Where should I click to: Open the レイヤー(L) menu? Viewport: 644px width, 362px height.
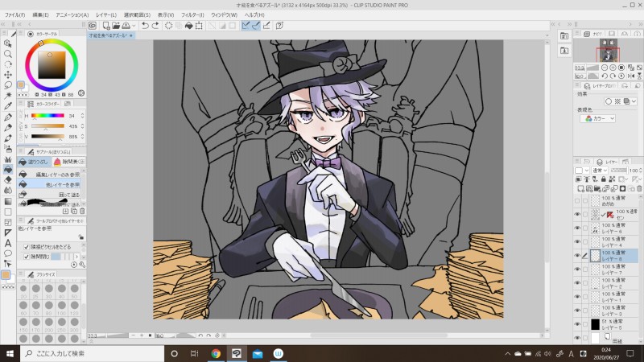click(x=106, y=14)
